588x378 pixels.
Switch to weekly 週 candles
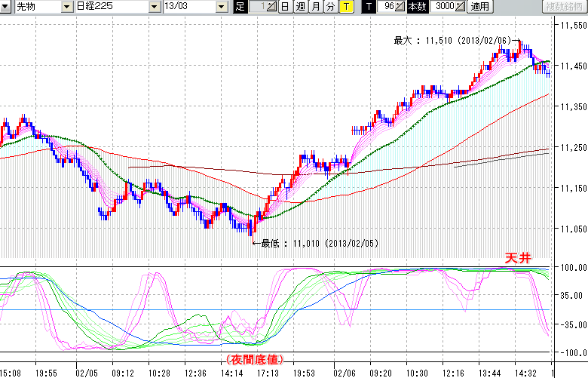[x=300, y=7]
